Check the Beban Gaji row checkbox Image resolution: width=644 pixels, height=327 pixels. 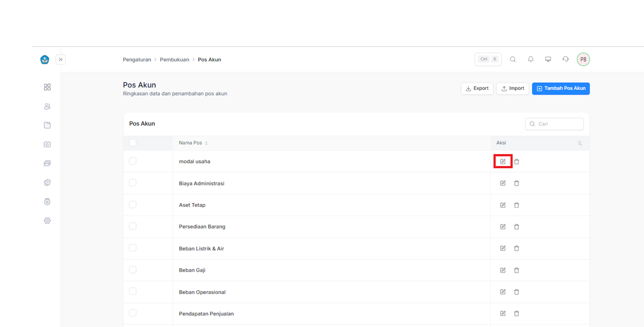click(132, 270)
